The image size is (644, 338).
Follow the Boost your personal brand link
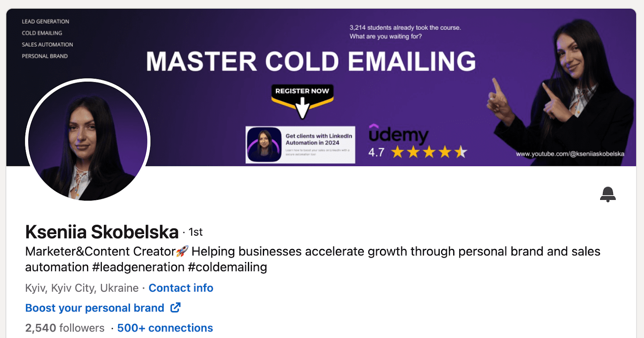(95, 308)
